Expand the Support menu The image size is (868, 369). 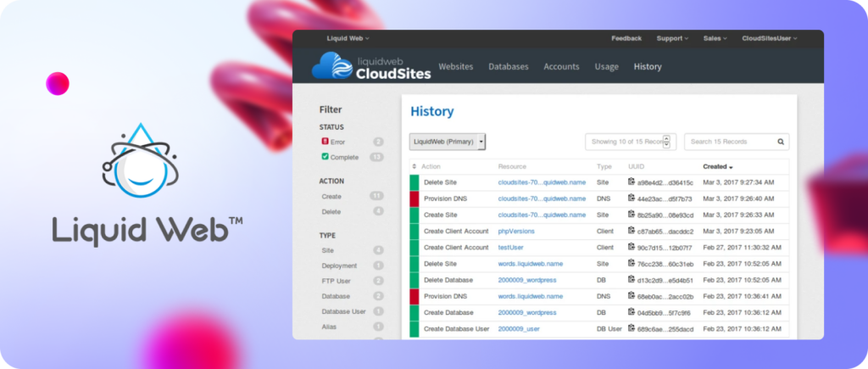click(x=672, y=38)
